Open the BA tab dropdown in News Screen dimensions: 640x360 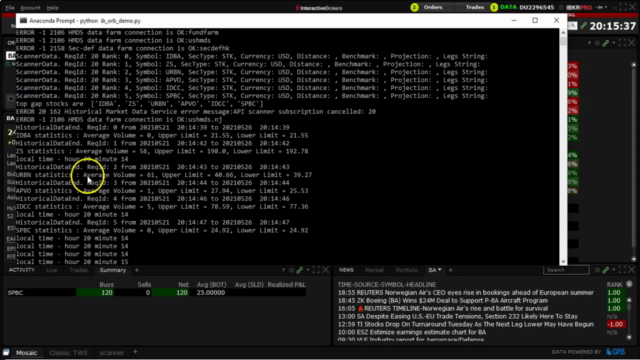(440, 270)
